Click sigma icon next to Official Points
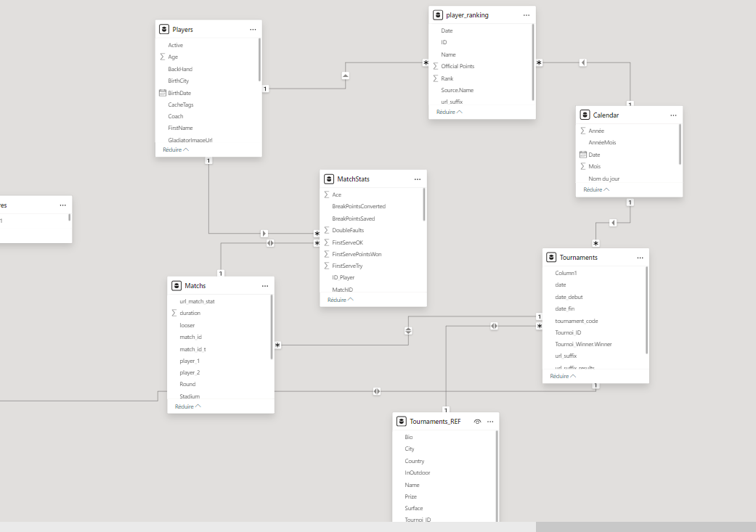The image size is (756, 532). click(x=436, y=66)
